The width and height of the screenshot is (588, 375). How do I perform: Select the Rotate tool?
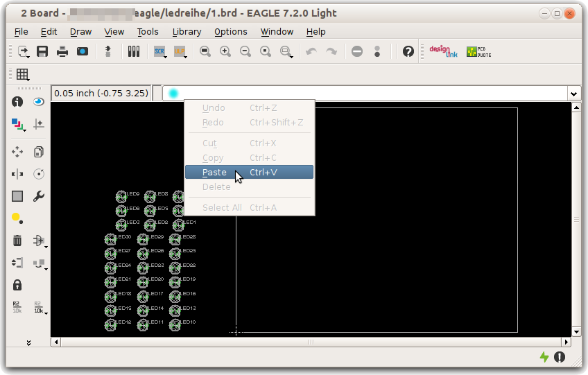39,174
